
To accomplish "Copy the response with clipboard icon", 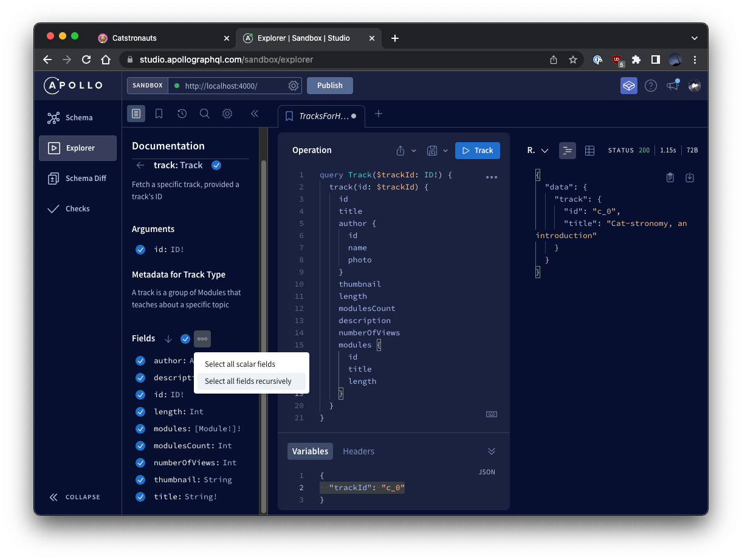I will [670, 177].
